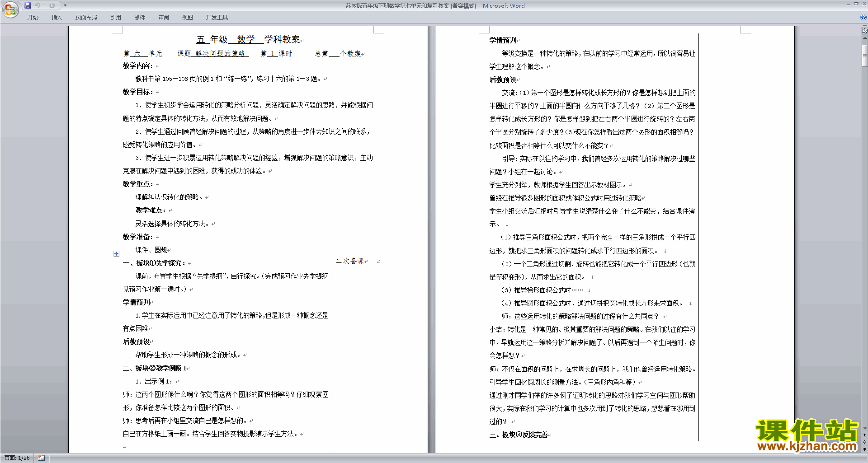Viewport: 868px width, 463px height.
Task: Select the 邮件 ribbon tab
Action: point(140,17)
